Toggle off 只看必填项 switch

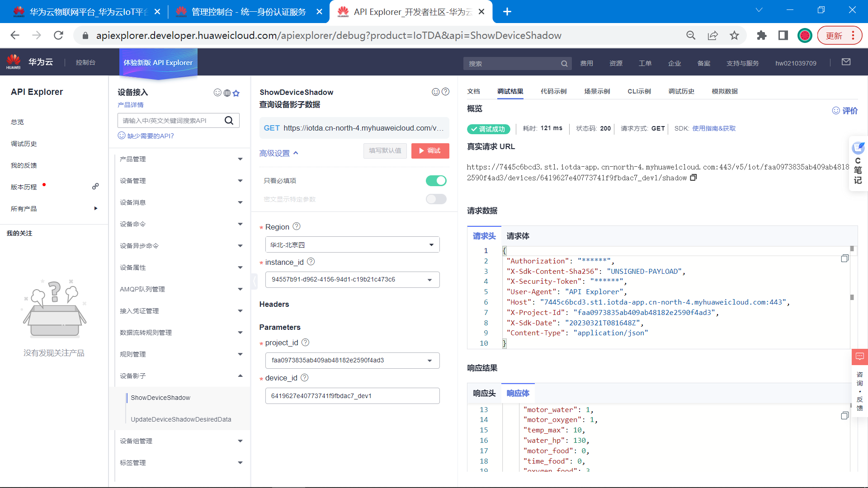436,181
